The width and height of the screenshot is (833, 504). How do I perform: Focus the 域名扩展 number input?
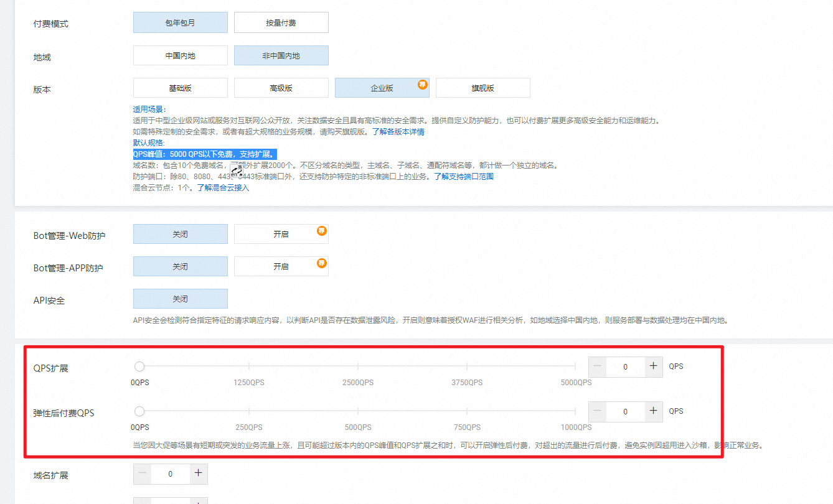171,474
